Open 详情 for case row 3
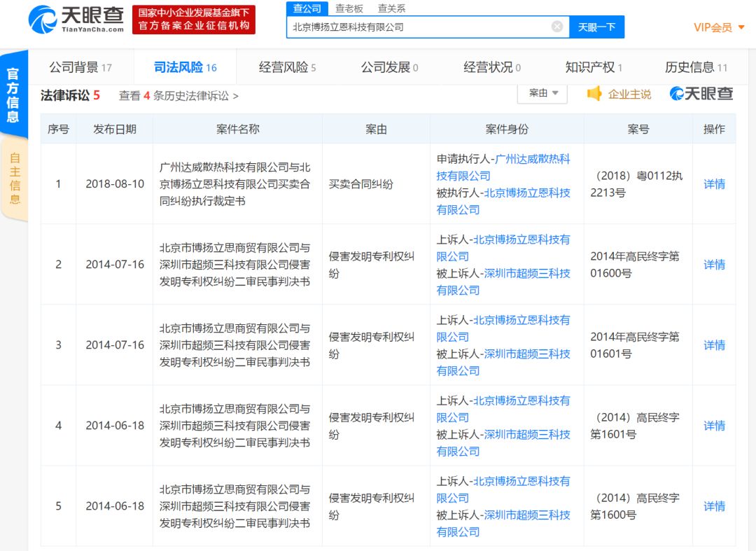The width and height of the screenshot is (756, 551). [x=714, y=345]
